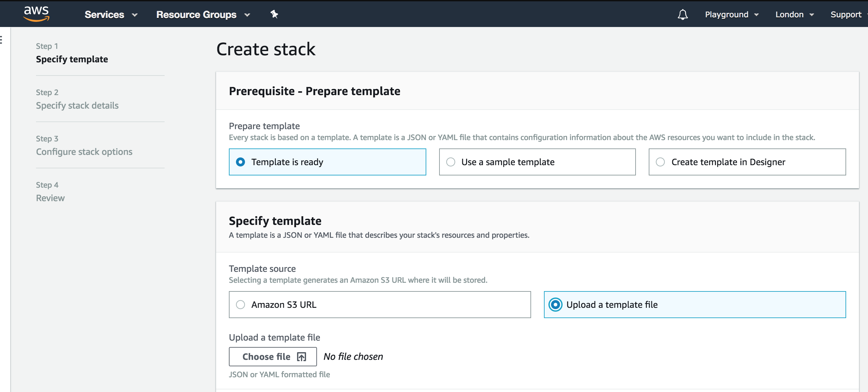This screenshot has height=392, width=868.
Task: Click the pin shortcuts icon in navbar
Action: pos(274,14)
